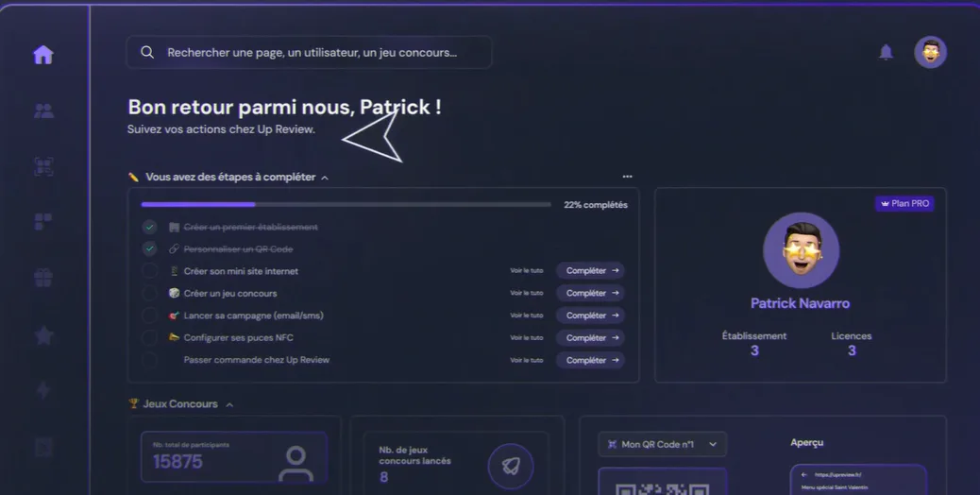The image size is (980, 495).
Task: Click the 22% completion progress bar
Action: (x=346, y=204)
